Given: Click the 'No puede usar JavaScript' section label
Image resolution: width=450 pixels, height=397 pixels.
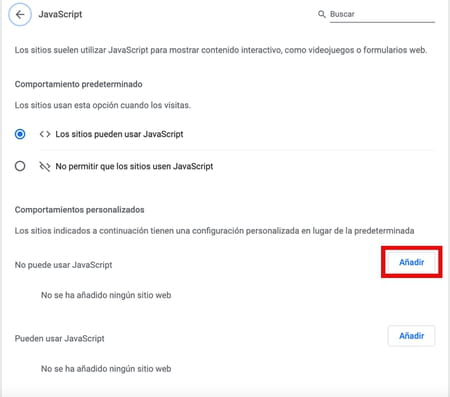Looking at the screenshot, I should pos(63,265).
